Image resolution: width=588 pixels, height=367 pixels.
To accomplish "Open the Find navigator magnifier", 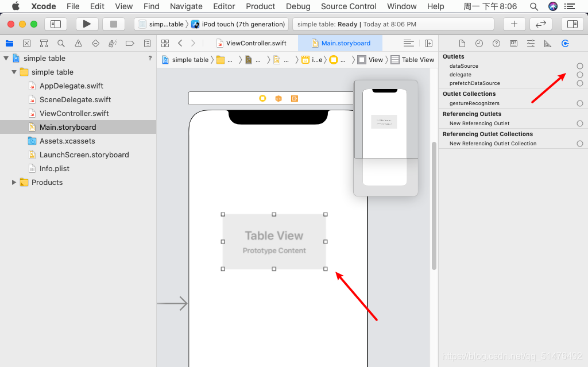I will click(x=61, y=44).
